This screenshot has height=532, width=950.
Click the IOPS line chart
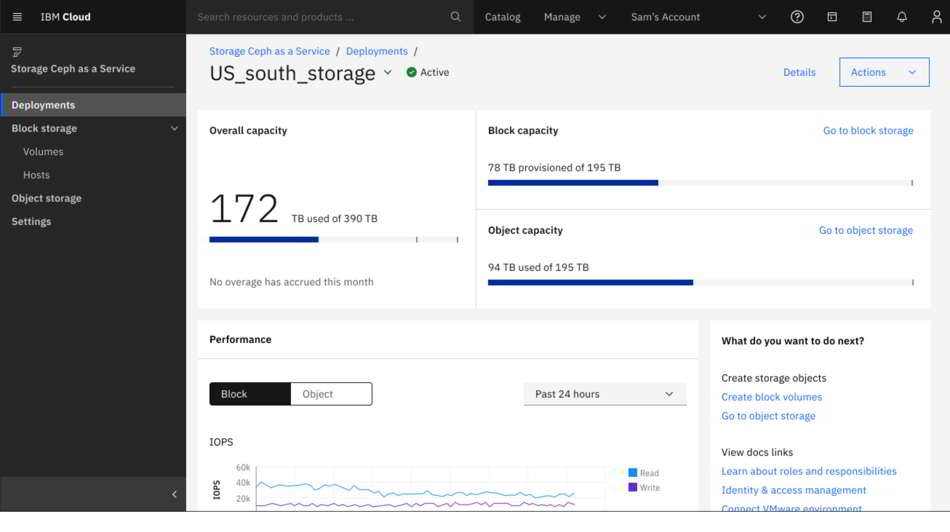(430, 488)
